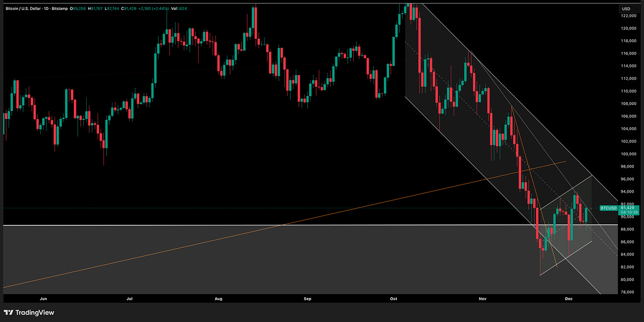The width and height of the screenshot is (644, 322).
Task: Click the open price value 89,256
Action: pos(79,8)
